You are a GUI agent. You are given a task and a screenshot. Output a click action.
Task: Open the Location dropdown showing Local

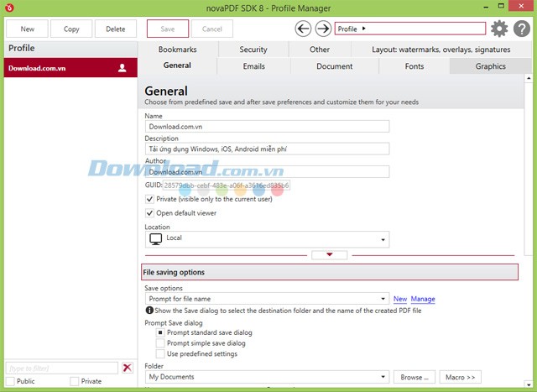tap(383, 240)
